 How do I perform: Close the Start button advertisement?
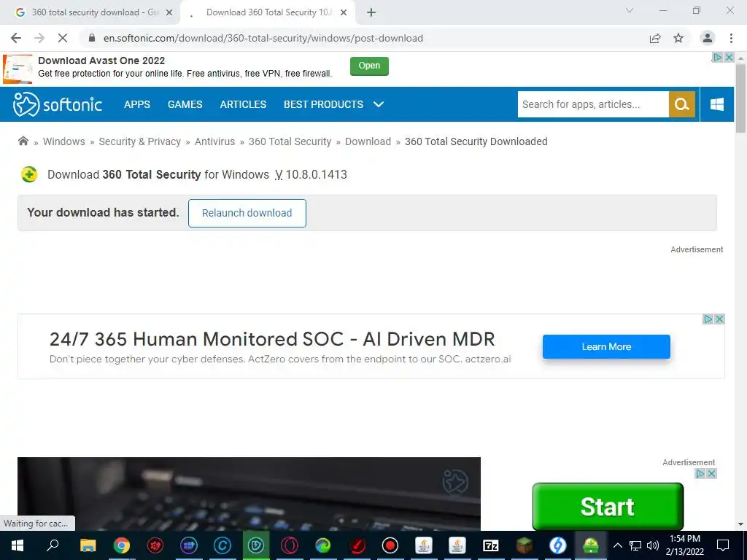click(x=711, y=473)
